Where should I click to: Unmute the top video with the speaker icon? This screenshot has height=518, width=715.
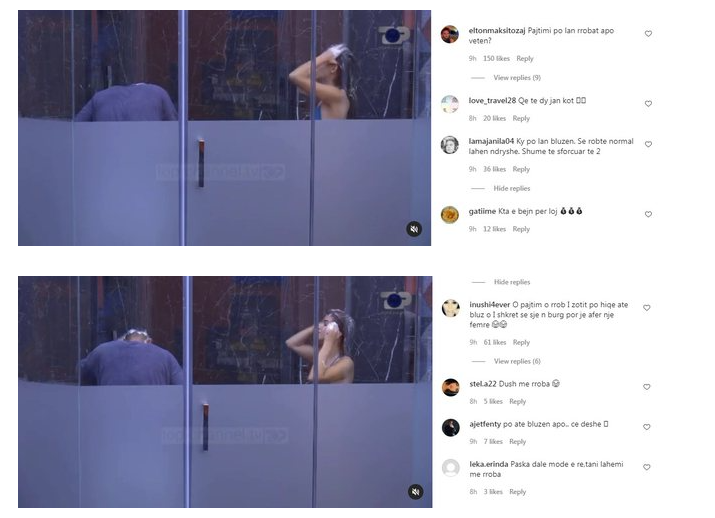414,229
